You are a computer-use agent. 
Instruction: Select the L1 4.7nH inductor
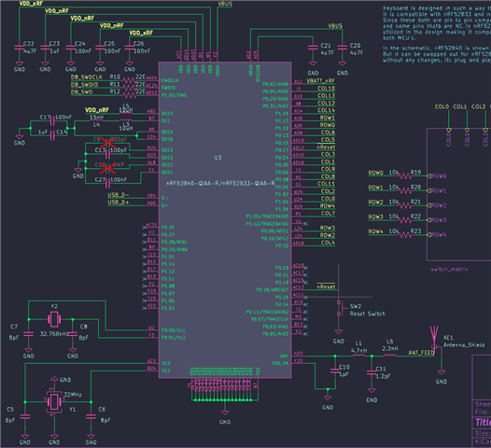tap(358, 356)
